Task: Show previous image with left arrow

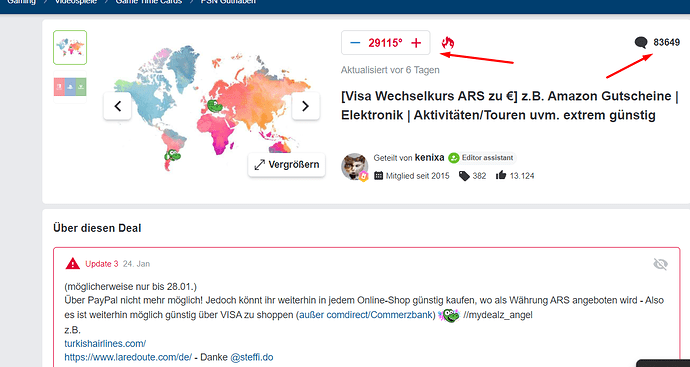Action: pos(117,106)
